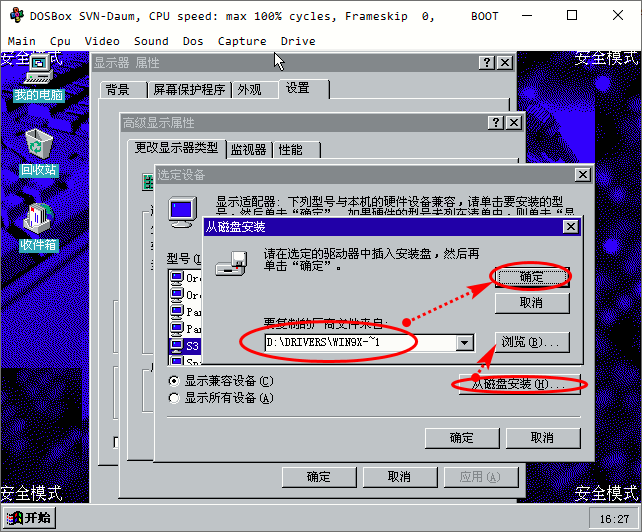The height and width of the screenshot is (532, 642).
Task: Switch to the 监视器 tab
Action: 249,149
